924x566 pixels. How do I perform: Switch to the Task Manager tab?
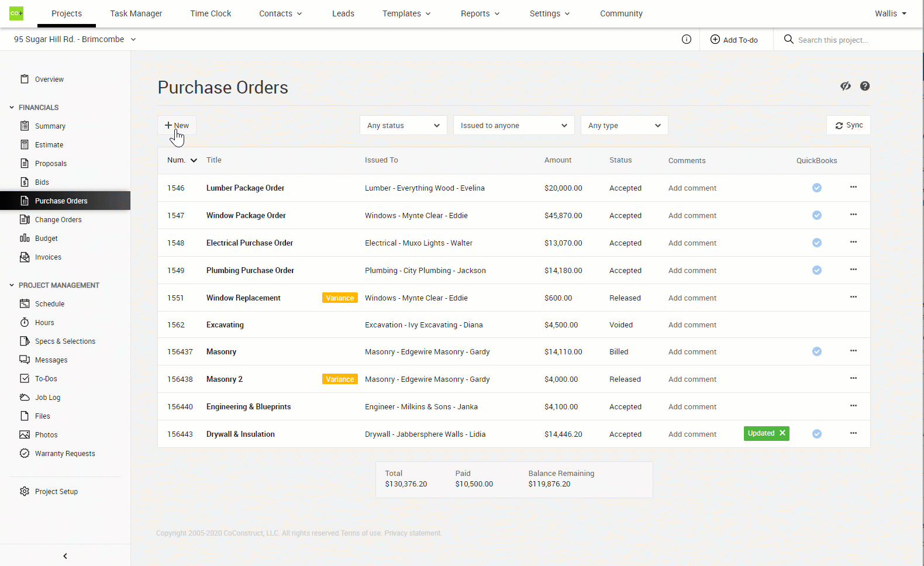(x=136, y=13)
